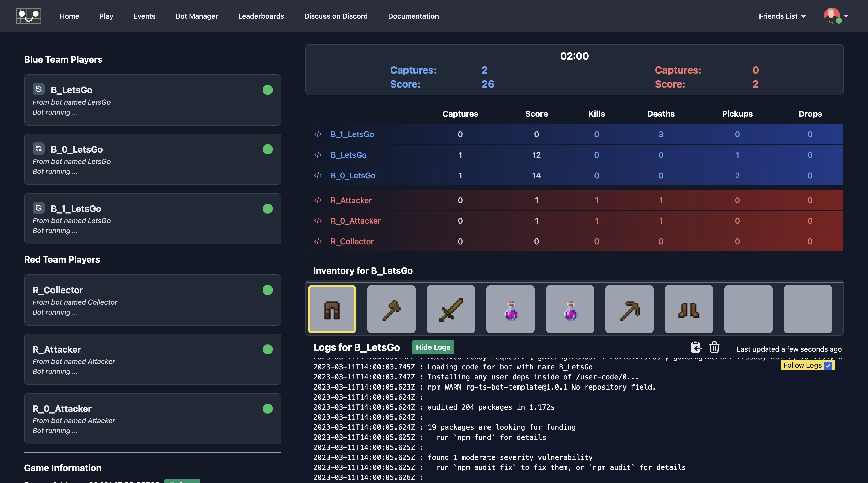The width and height of the screenshot is (868, 483).
Task: Click the green status dot on B_1_LetsGo card
Action: pos(267,208)
